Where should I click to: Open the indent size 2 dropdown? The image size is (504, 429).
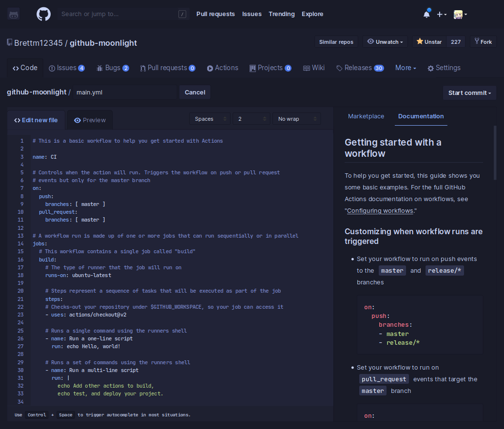point(251,119)
